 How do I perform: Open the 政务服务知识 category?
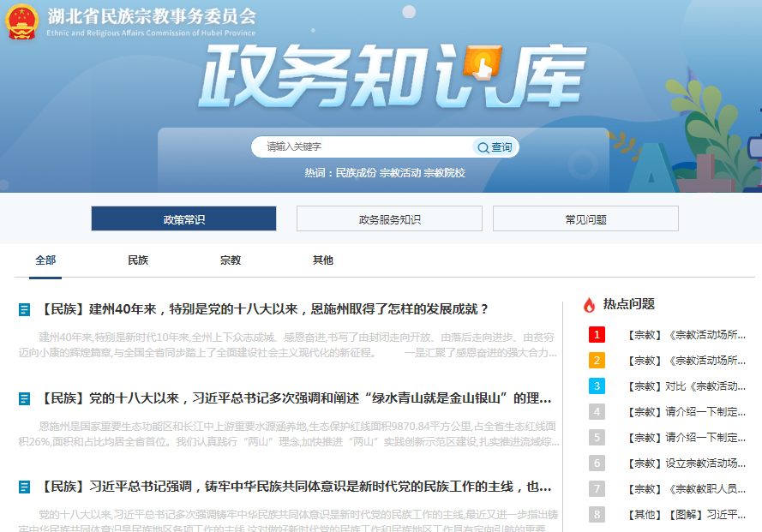[x=389, y=219]
